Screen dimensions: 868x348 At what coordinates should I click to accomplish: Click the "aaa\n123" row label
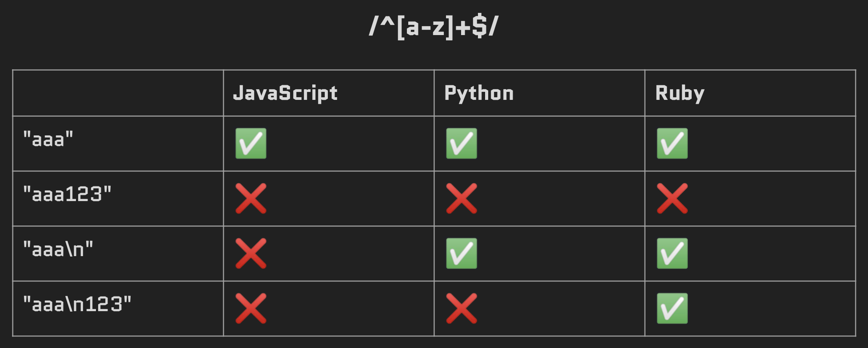click(x=77, y=304)
